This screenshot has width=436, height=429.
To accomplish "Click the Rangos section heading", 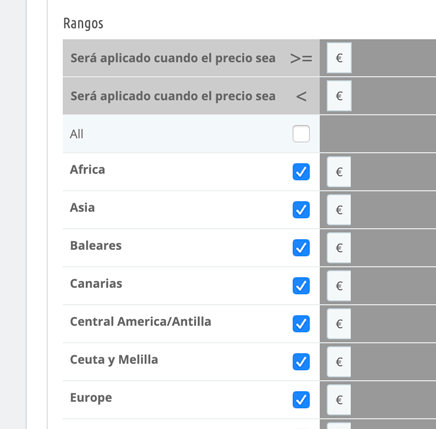I will coord(83,24).
